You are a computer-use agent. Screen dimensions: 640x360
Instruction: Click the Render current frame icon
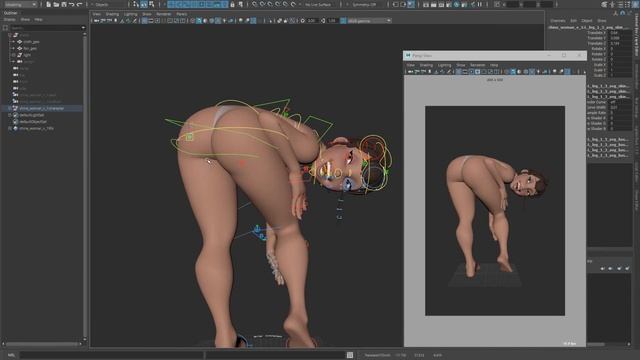[433, 4]
